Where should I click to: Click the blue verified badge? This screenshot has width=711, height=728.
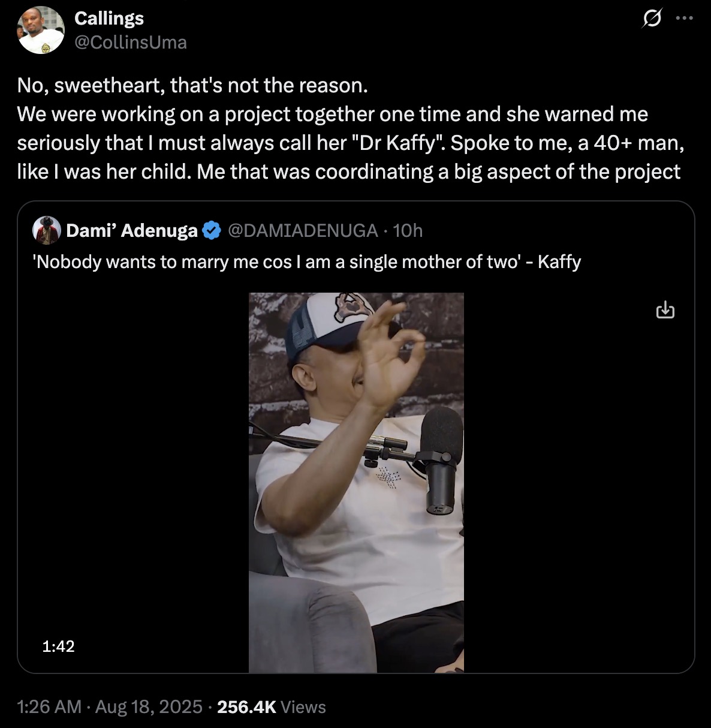(211, 230)
